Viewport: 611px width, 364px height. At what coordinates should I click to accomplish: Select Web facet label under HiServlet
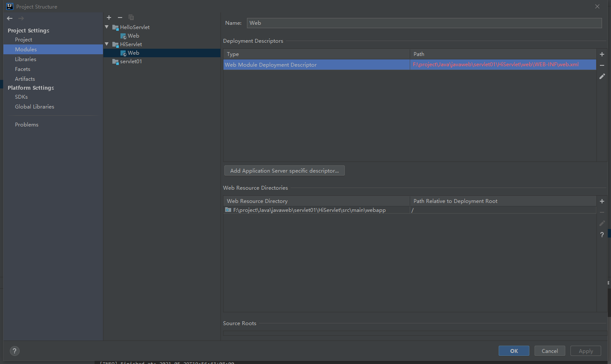tap(133, 53)
